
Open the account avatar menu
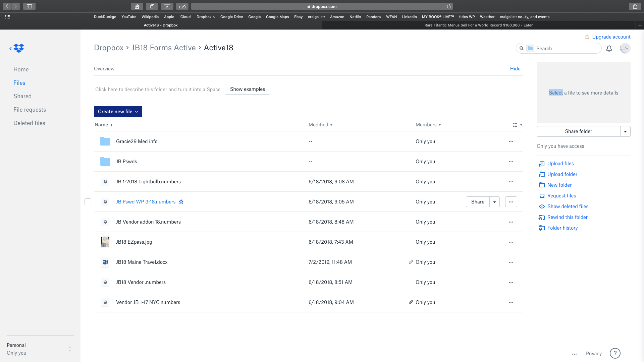[625, 49]
